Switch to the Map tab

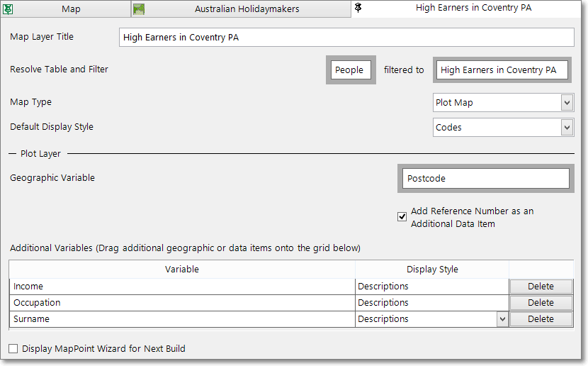[66, 9]
